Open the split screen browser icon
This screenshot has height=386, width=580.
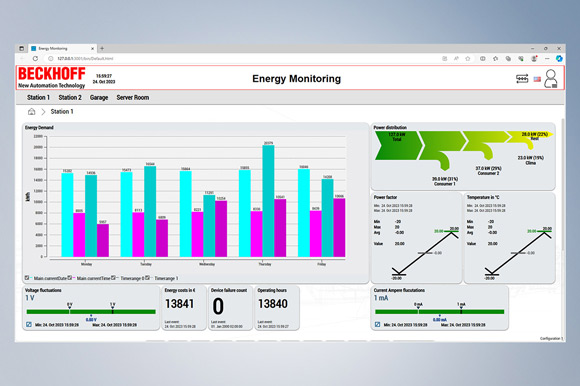pyautogui.click(x=482, y=58)
